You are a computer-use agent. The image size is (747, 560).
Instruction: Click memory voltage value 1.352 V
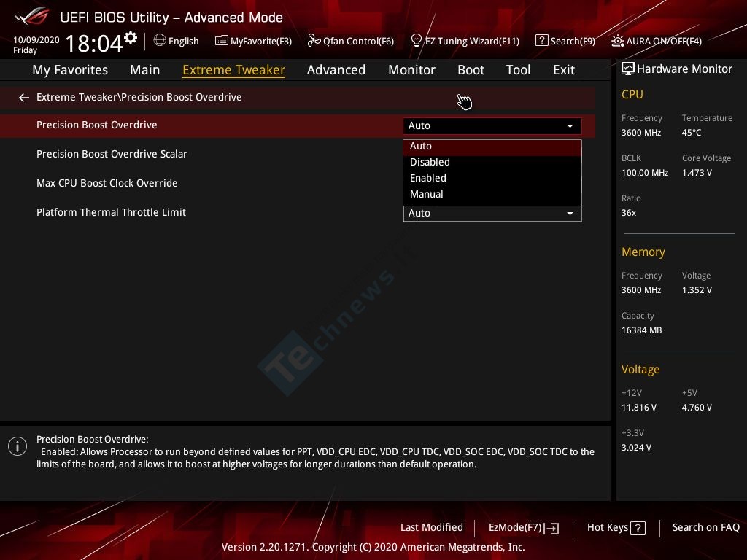(697, 290)
